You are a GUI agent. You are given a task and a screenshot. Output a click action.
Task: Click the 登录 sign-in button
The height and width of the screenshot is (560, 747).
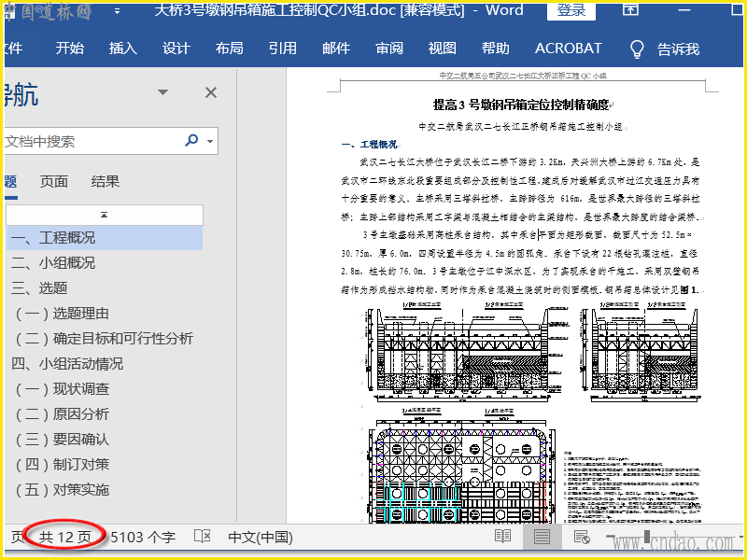571,10
